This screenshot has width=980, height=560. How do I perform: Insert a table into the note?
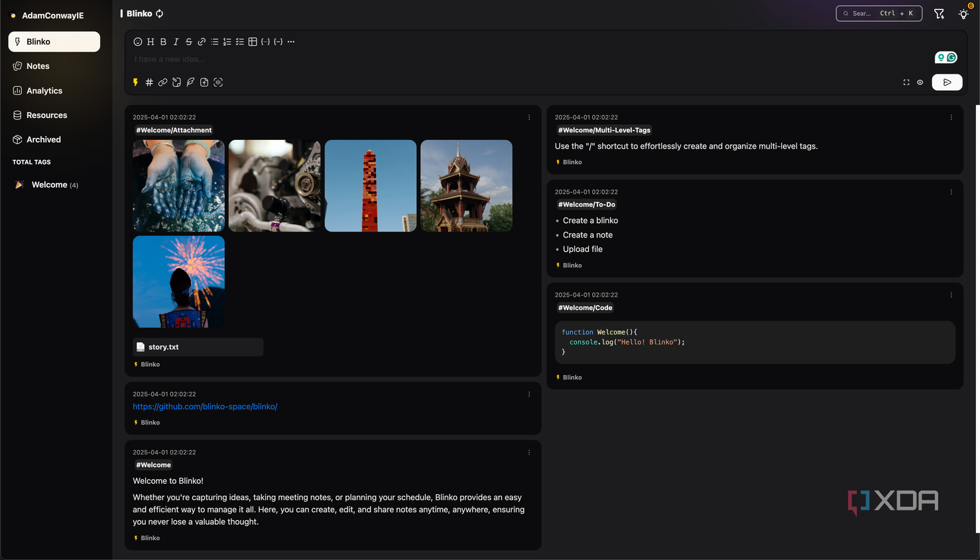(x=253, y=42)
